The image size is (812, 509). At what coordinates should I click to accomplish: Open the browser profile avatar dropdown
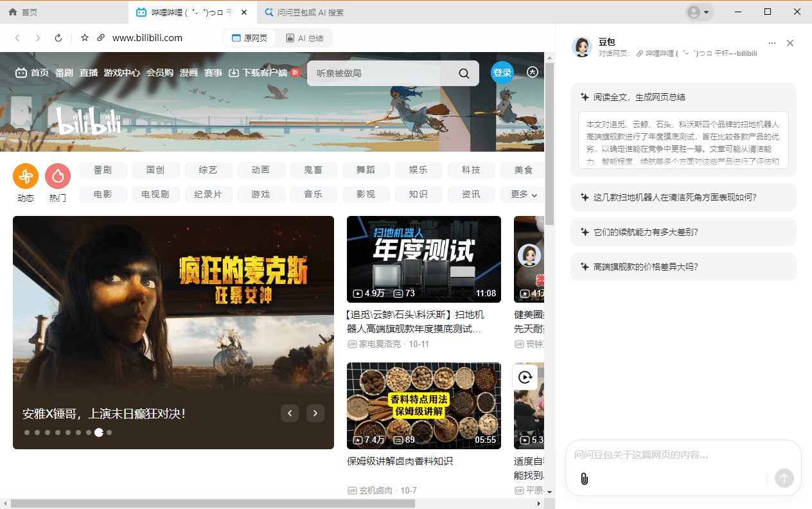[x=700, y=12]
